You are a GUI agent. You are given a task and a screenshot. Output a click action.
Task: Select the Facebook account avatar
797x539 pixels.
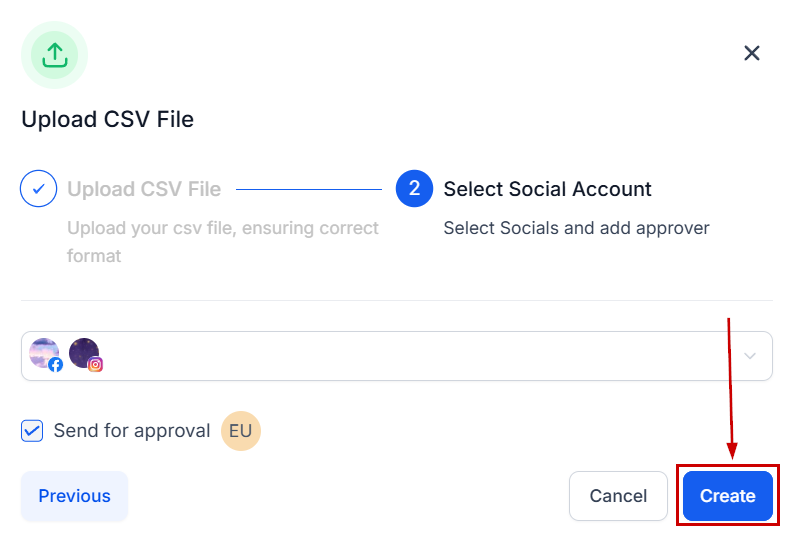pos(44,353)
